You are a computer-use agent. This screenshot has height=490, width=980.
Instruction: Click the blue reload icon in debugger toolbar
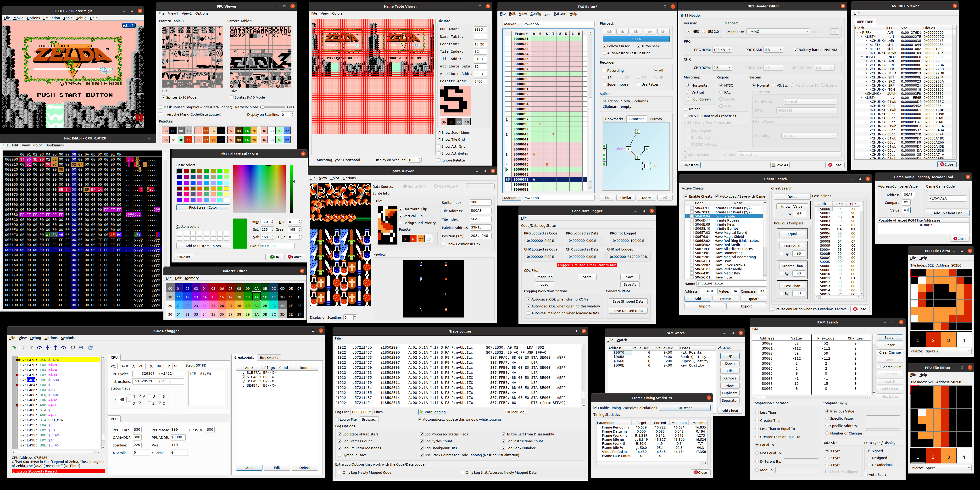(90, 348)
